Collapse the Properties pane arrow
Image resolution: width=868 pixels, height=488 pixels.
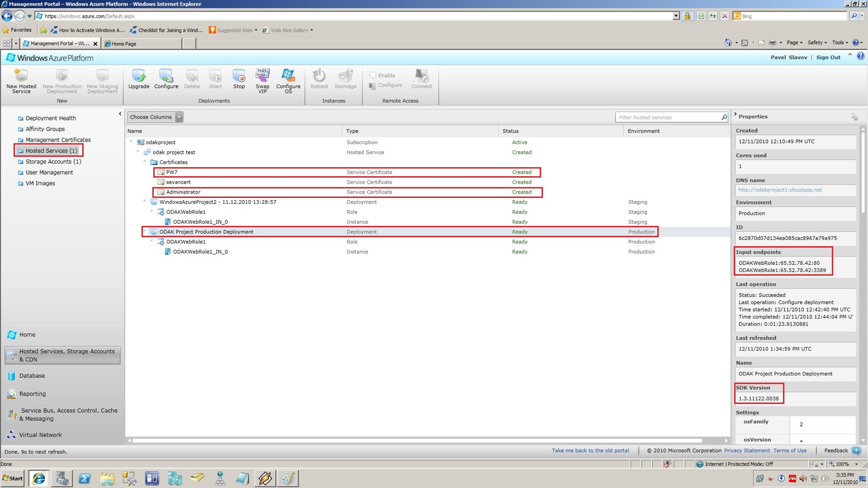pyautogui.click(x=735, y=114)
